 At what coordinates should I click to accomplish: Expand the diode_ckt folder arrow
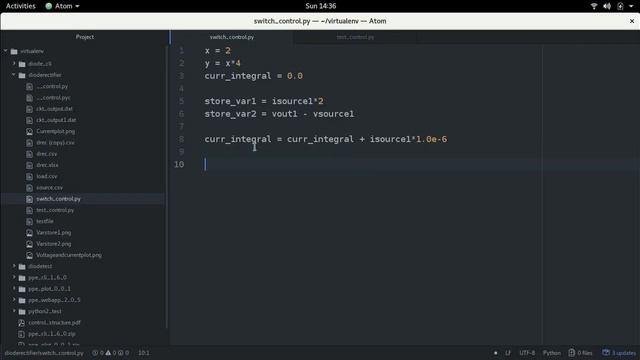tap(14, 64)
